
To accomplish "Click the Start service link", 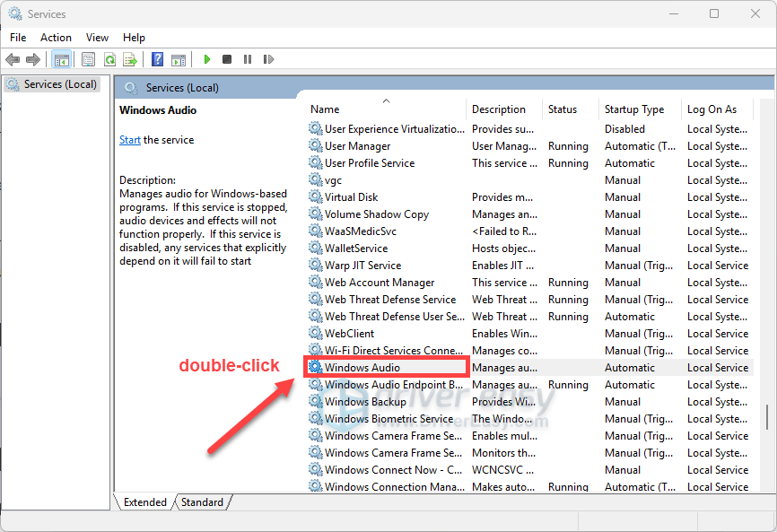I will (130, 140).
